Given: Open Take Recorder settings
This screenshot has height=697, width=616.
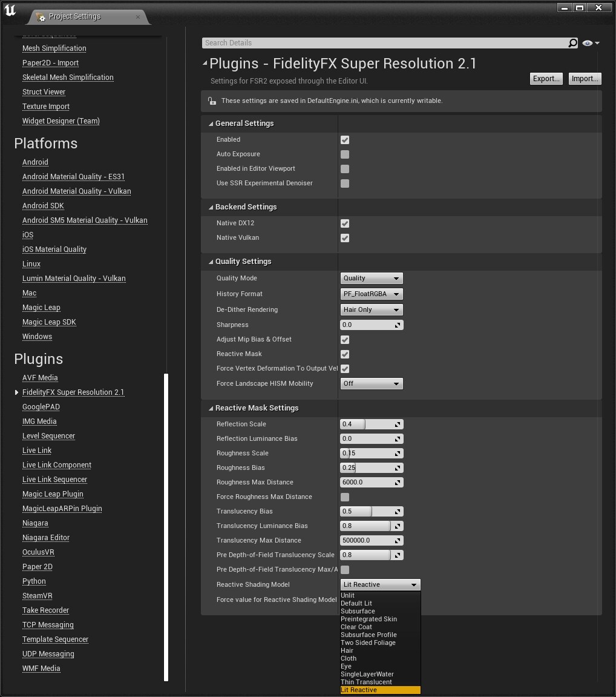Looking at the screenshot, I should [x=46, y=610].
